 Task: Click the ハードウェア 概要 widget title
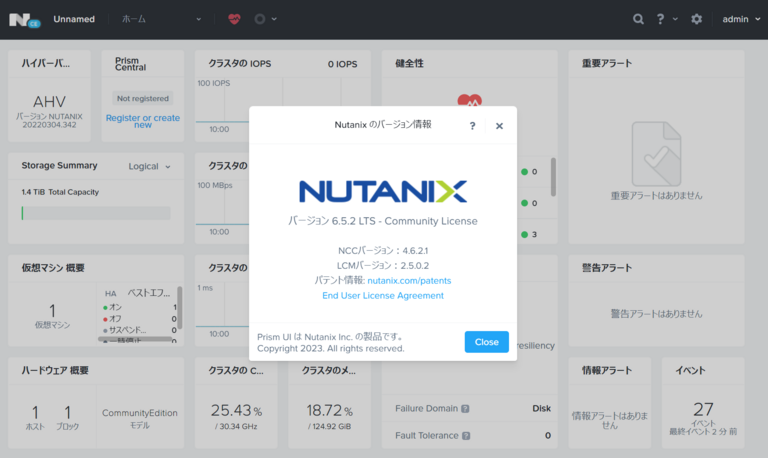pos(55,370)
